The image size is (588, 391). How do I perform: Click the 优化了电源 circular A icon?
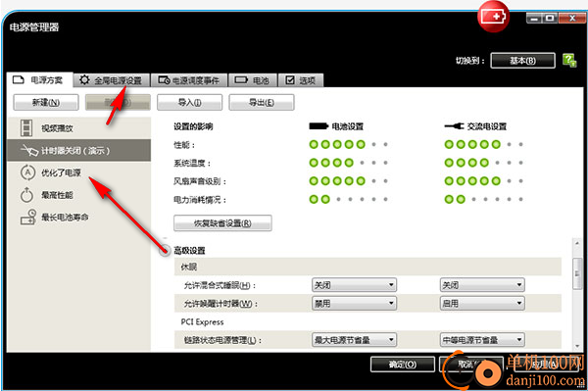(27, 172)
